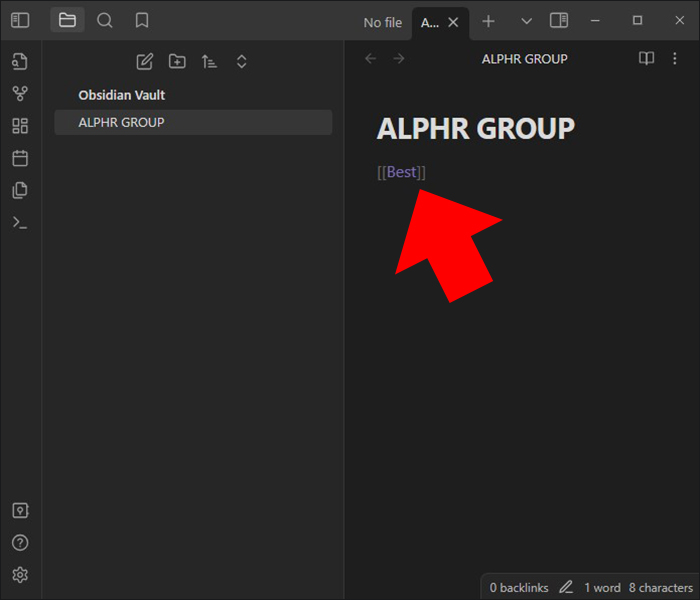Image resolution: width=700 pixels, height=600 pixels.
Task: Open the Search pane icon
Action: pyautogui.click(x=105, y=20)
